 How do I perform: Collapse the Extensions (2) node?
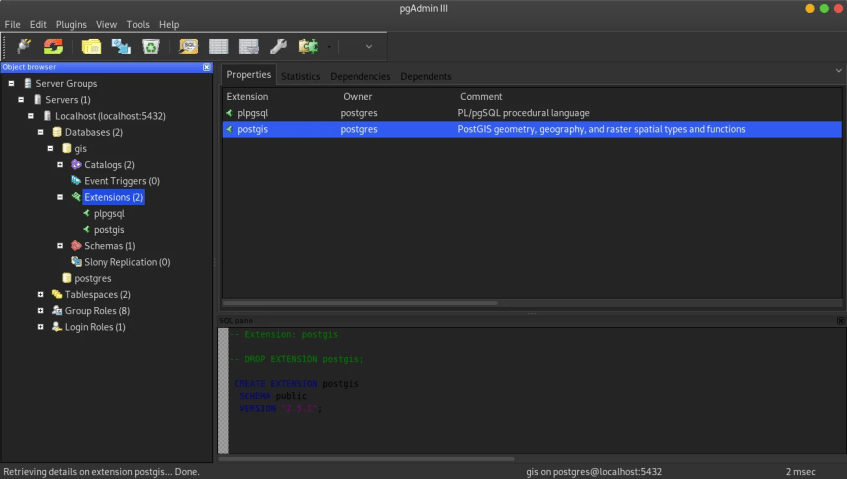point(60,197)
